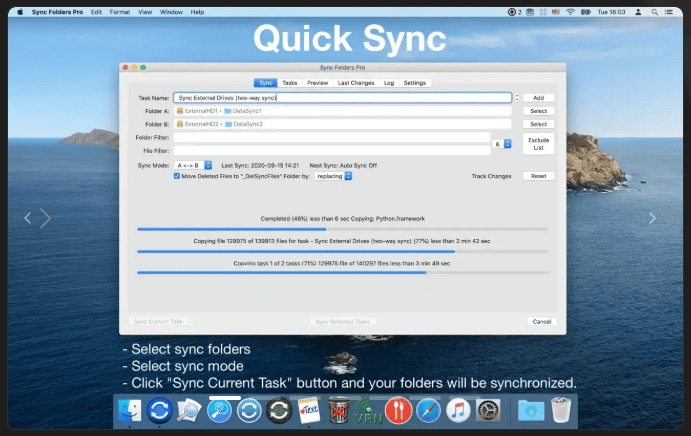Change the '&' filter operator dropdown
This screenshot has height=436, width=691.
[502, 144]
